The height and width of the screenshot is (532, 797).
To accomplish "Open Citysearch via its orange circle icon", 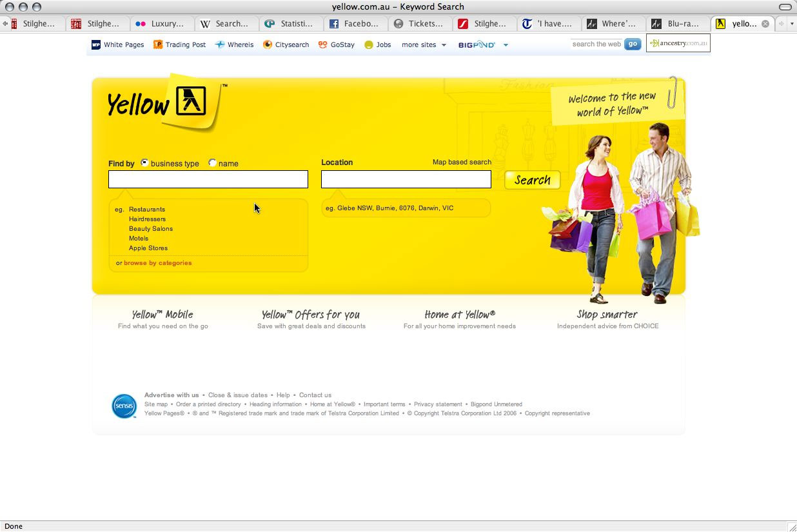I will click(268, 44).
